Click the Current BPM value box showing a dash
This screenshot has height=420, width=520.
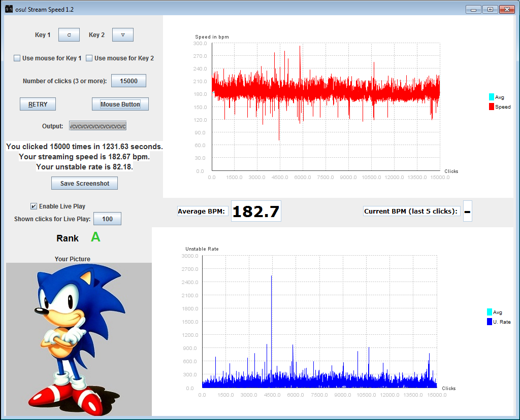point(468,212)
